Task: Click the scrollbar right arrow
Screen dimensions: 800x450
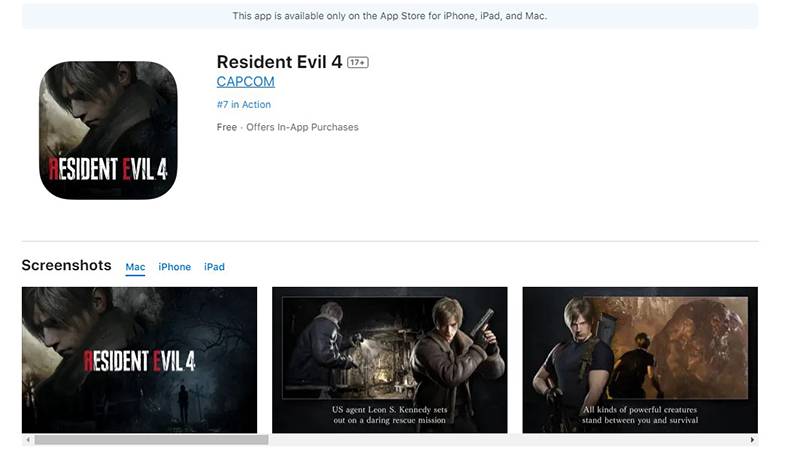Action: [752, 440]
